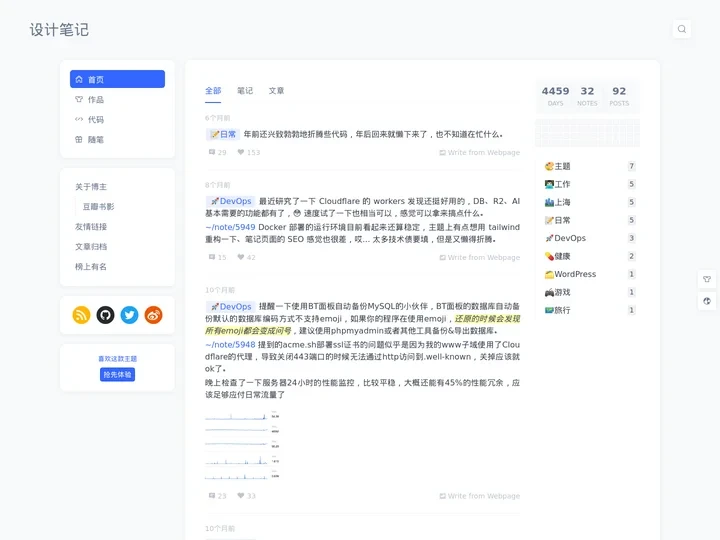The height and width of the screenshot is (540, 720).
Task: Toggle the floating dark mode icon
Action: tap(707, 301)
